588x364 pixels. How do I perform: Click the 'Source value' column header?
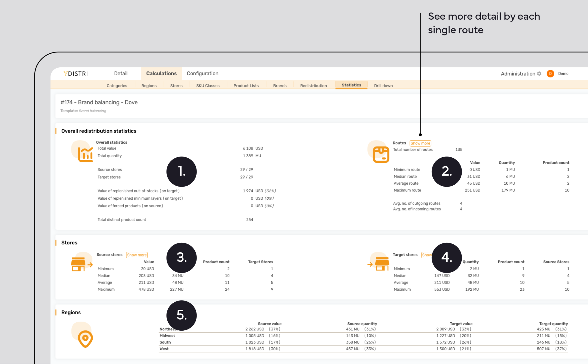click(270, 324)
